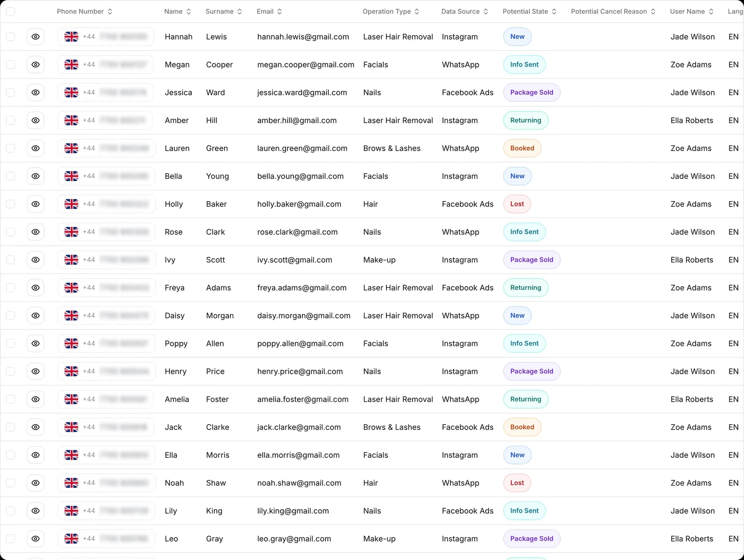Screen dimensions: 744x560
Task: Click the Lost badge for Noah Shaw
Action: pos(517,483)
